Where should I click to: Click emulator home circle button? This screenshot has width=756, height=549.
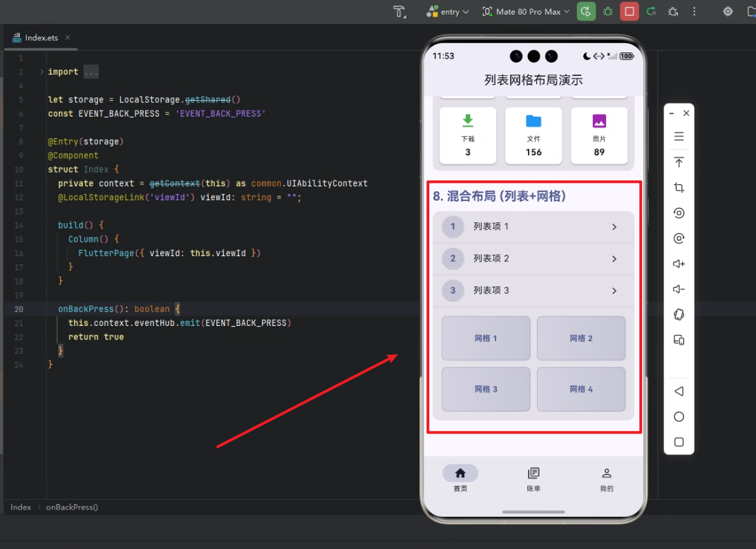coord(679,416)
